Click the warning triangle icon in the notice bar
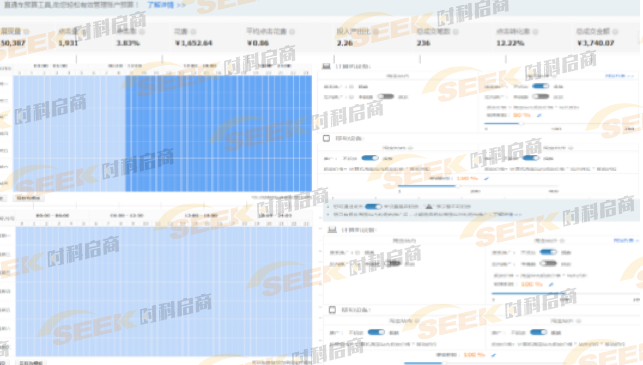 pos(429,206)
